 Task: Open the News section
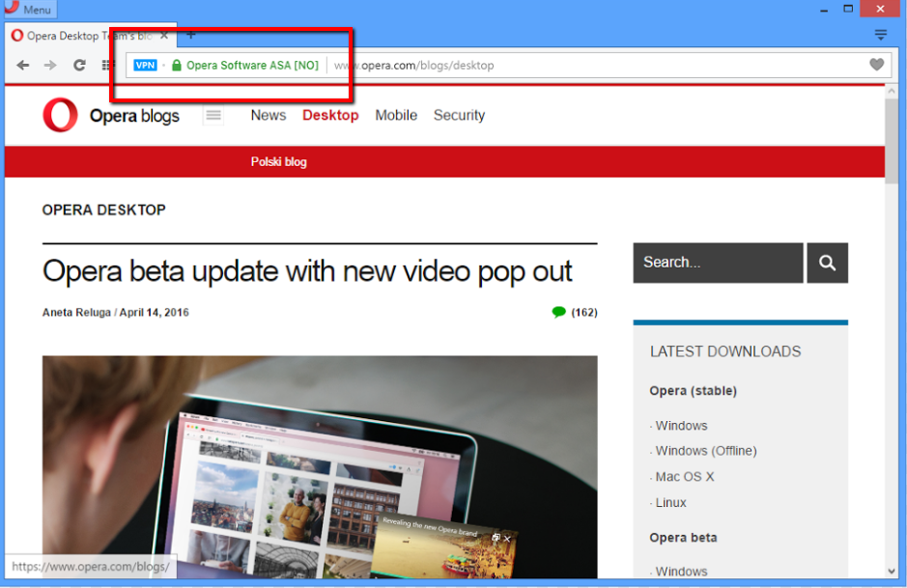tap(269, 115)
